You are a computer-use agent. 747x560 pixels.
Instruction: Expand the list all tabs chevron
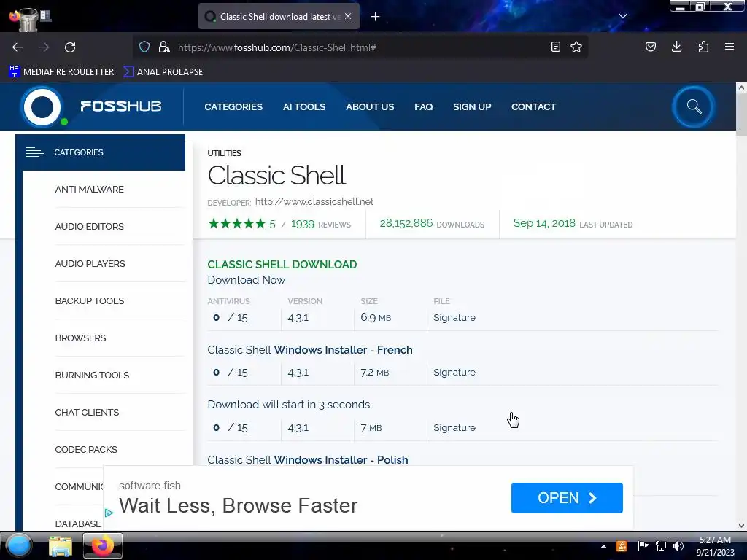(623, 16)
